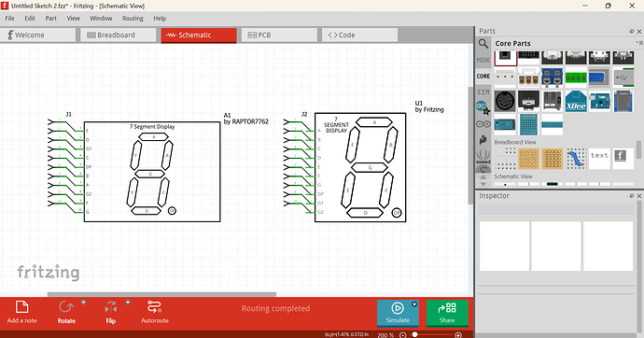
Task: Open the Seeed Studio parts bin
Action: pos(483,156)
